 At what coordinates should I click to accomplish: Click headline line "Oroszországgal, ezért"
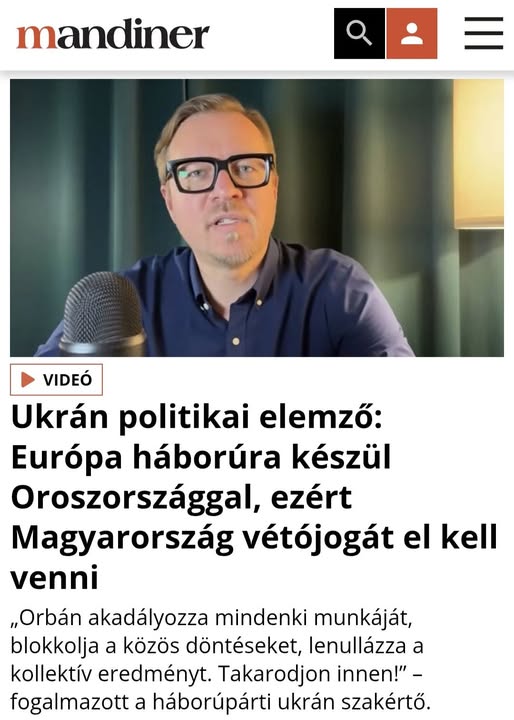[181, 498]
